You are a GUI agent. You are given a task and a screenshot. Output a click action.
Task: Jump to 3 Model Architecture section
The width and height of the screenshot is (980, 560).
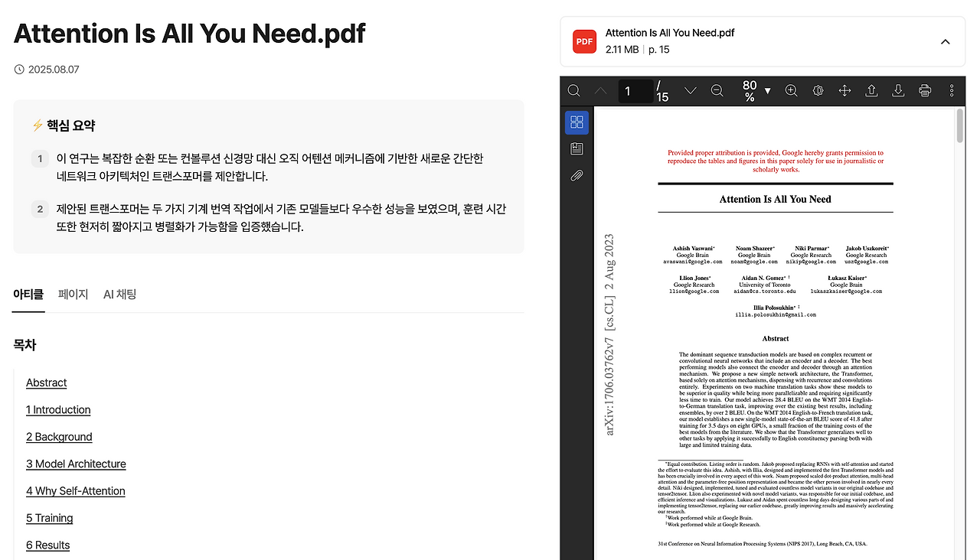(76, 464)
